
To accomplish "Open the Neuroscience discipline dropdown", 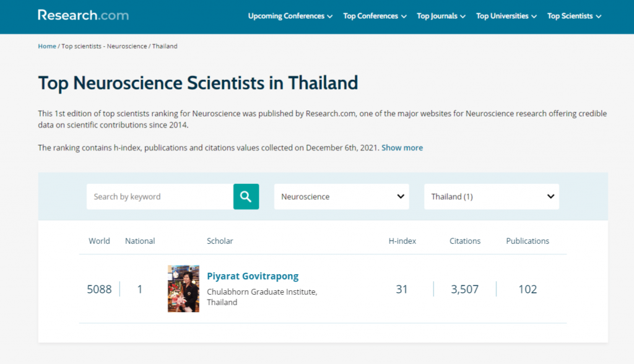I will point(342,197).
